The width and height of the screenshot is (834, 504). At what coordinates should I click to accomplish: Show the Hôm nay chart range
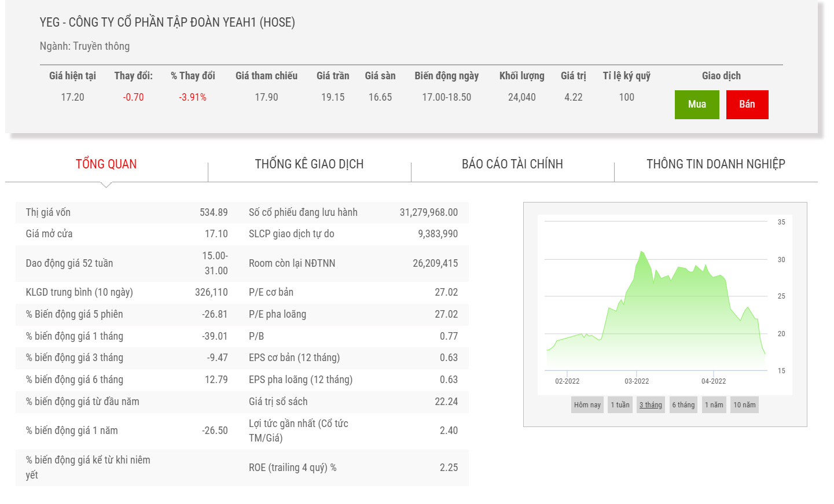(587, 405)
